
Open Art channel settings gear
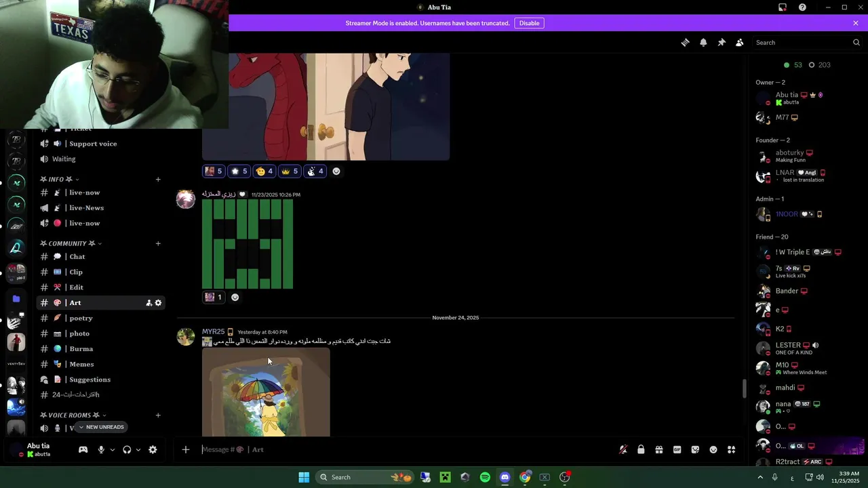pos(158,303)
